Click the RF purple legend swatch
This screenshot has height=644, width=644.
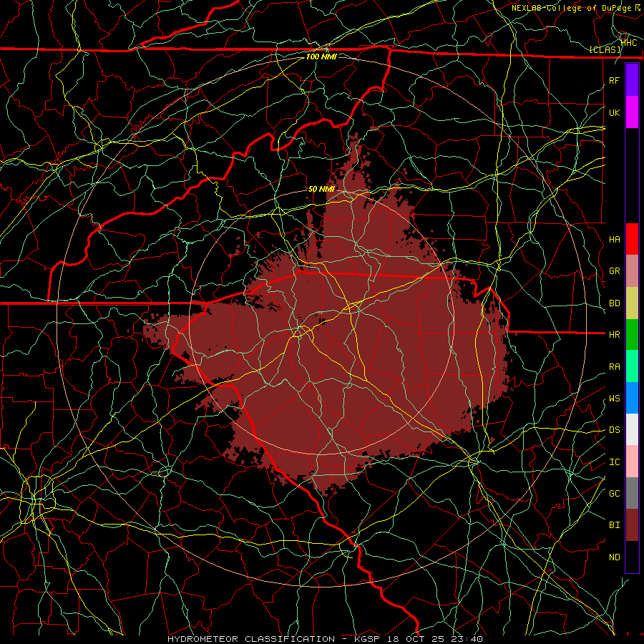pyautogui.click(x=632, y=80)
